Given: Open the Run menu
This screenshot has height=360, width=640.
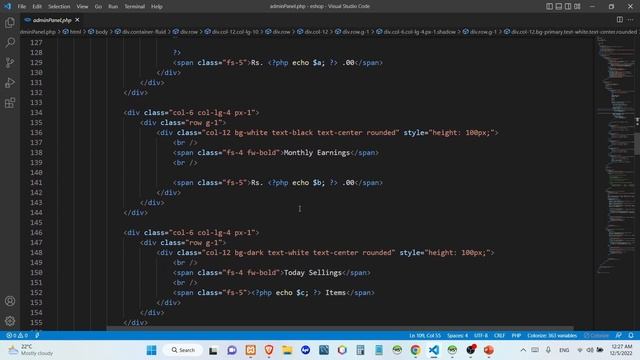Looking at the screenshot, I should 113,7.
